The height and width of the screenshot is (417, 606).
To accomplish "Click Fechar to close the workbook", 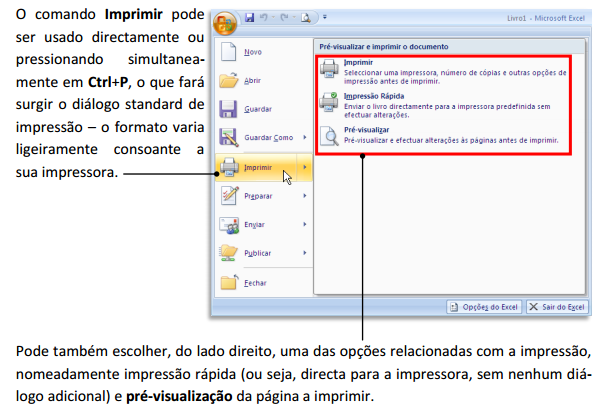I will [x=254, y=283].
